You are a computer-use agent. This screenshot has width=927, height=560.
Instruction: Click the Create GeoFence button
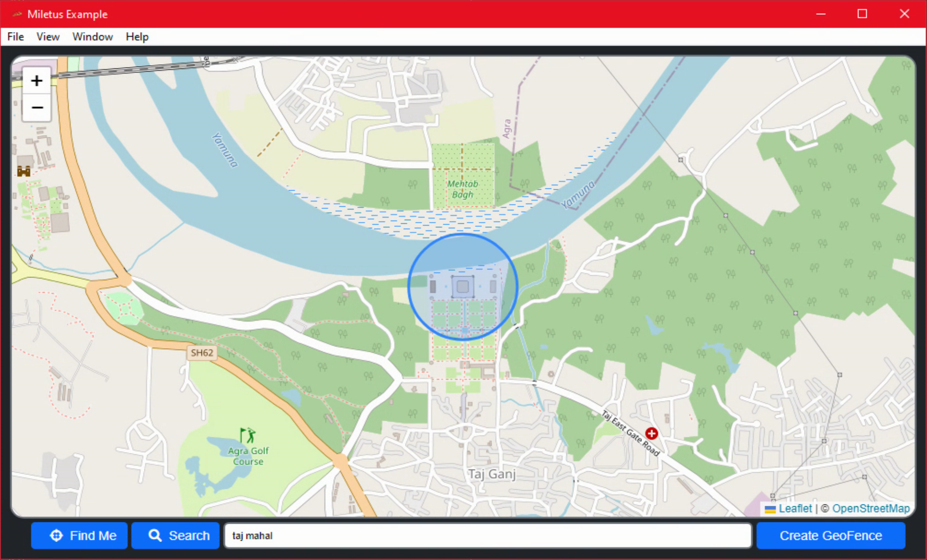pos(830,536)
